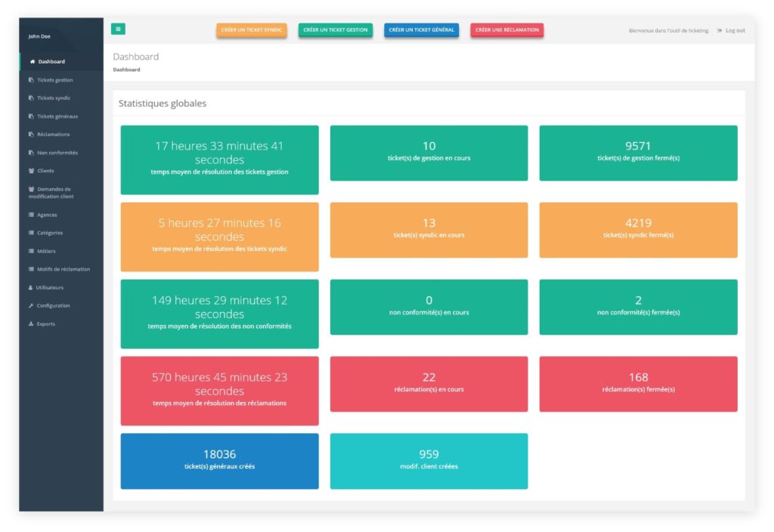Click the Log out icon
This screenshot has width=774, height=532.
tap(720, 30)
